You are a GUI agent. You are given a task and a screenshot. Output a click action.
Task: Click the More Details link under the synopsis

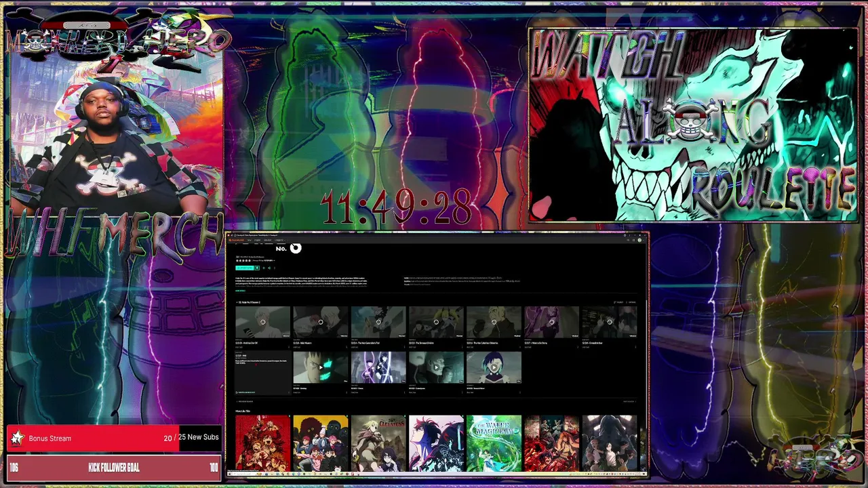coord(240,291)
